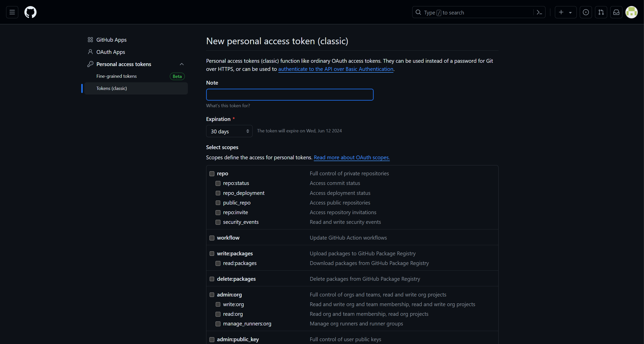Click 'Read and write security events' description

pos(345,222)
